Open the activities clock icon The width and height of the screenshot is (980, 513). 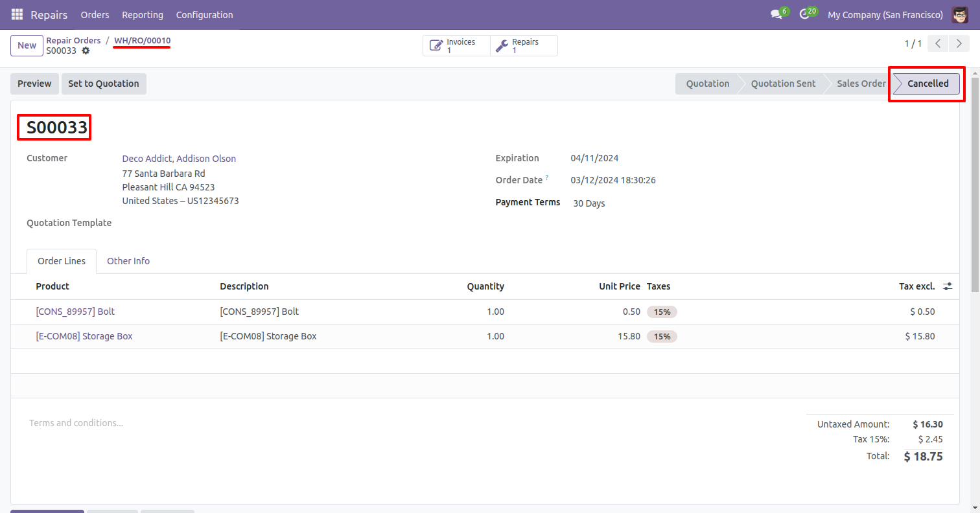pyautogui.click(x=804, y=14)
